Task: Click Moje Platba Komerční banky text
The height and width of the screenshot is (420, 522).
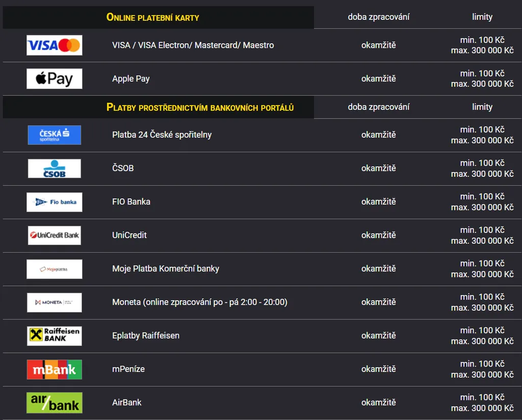Action: (166, 269)
